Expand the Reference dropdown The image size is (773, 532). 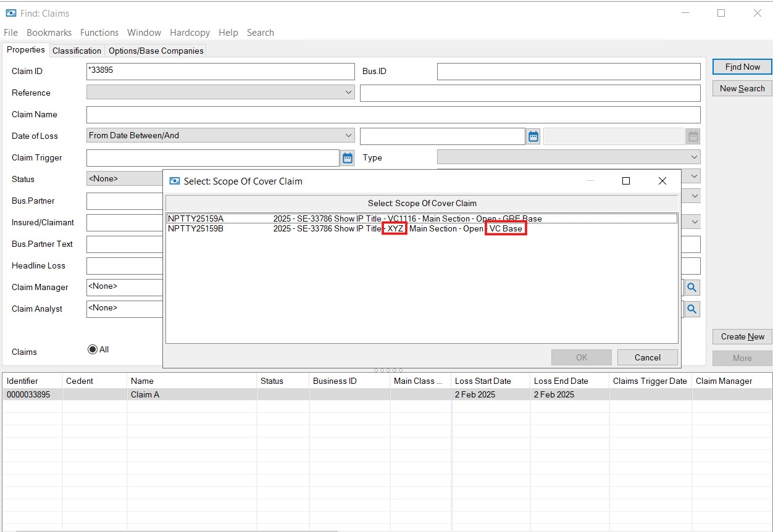pos(348,93)
